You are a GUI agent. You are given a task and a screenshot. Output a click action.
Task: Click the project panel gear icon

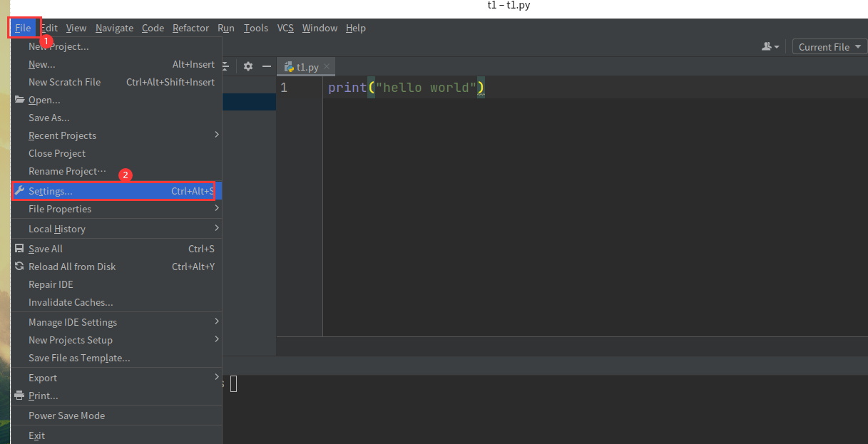click(248, 66)
